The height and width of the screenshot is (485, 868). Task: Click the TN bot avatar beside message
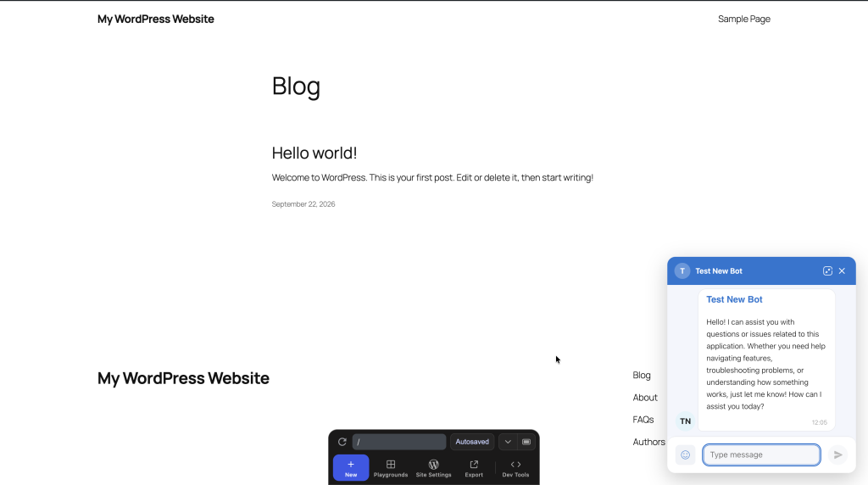[685, 421]
